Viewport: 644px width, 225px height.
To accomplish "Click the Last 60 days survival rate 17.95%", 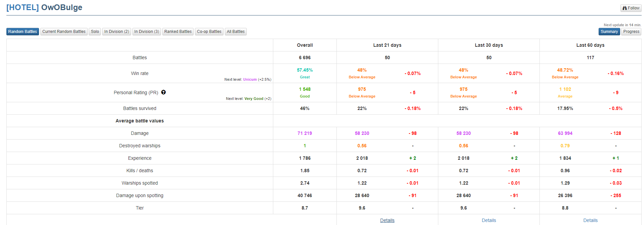I will [x=565, y=108].
